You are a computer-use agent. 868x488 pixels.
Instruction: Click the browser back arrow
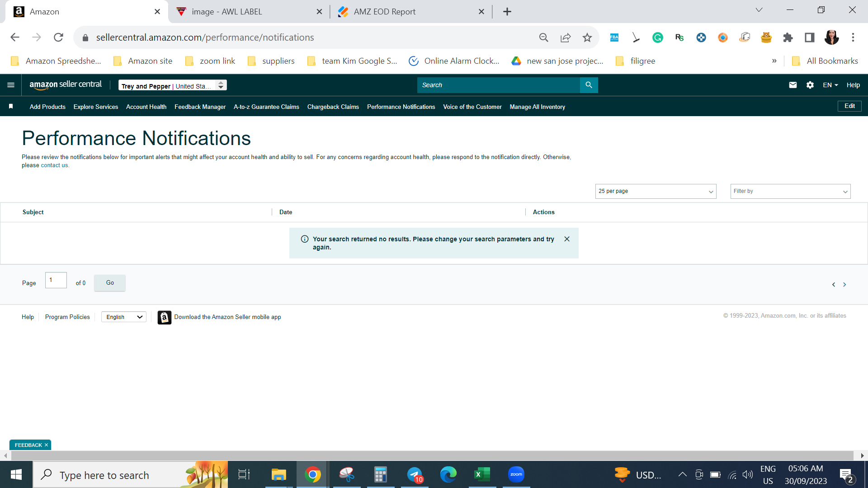15,38
